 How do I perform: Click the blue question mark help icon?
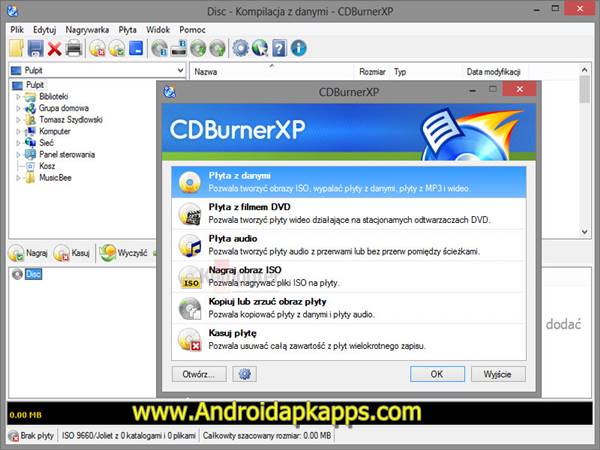coord(279,49)
